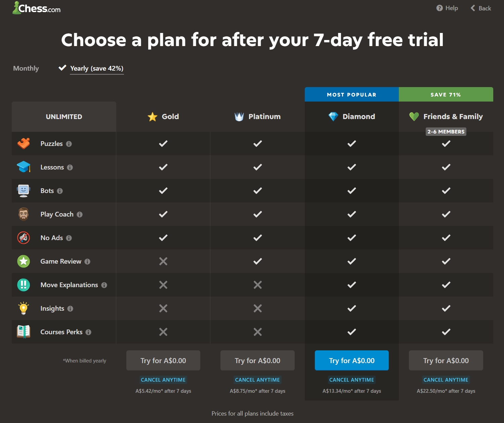504x423 pixels.
Task: Click the Bots info icon
Action: (60, 191)
